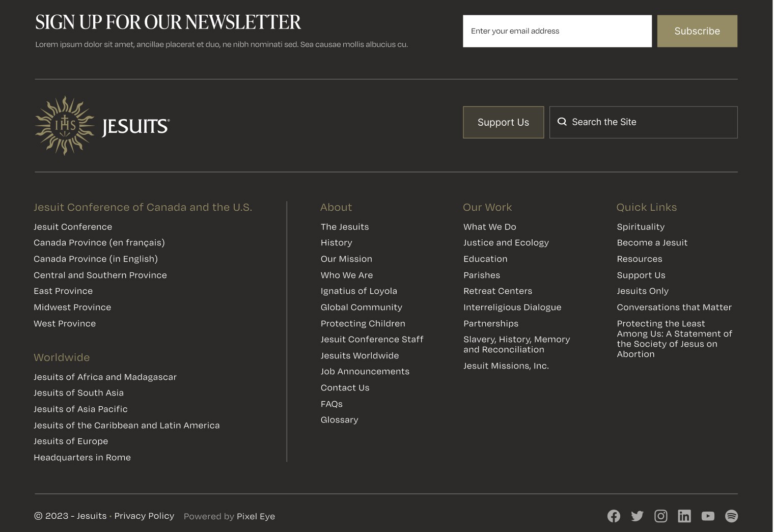Click the search magnifier icon
Screen dimensions: 774x532
point(562,122)
